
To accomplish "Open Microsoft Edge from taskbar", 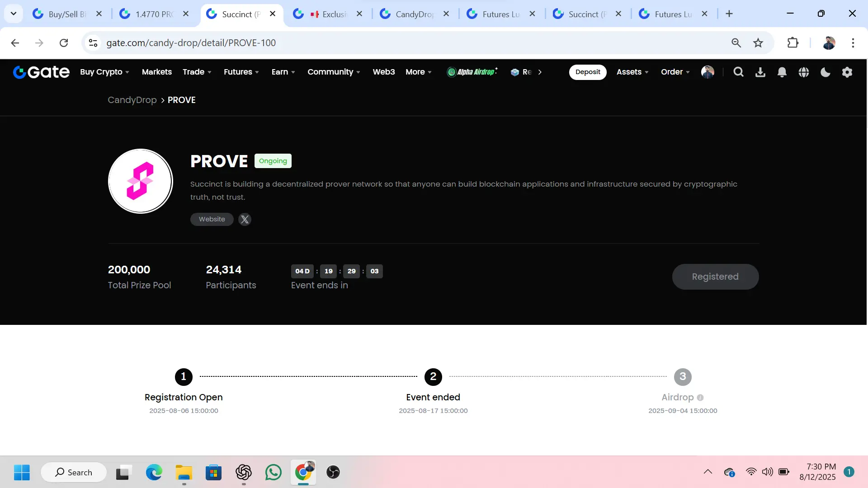I will coord(154,472).
